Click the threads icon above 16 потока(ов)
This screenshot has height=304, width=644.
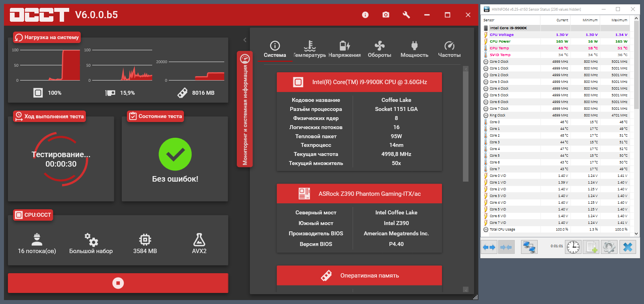coord(37,239)
